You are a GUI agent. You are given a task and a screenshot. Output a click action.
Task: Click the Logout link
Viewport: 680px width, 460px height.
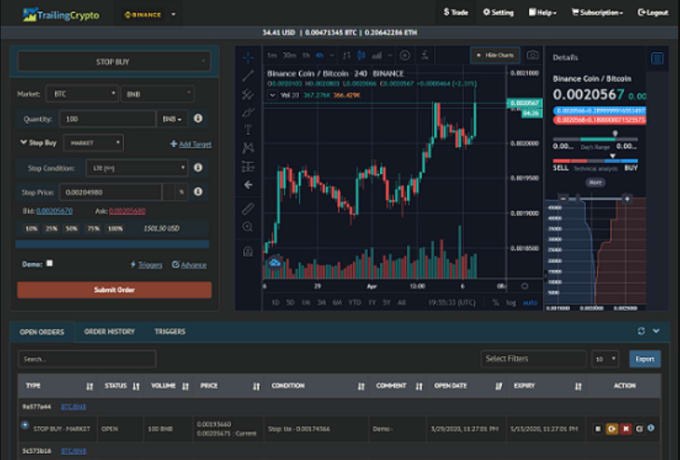click(653, 13)
